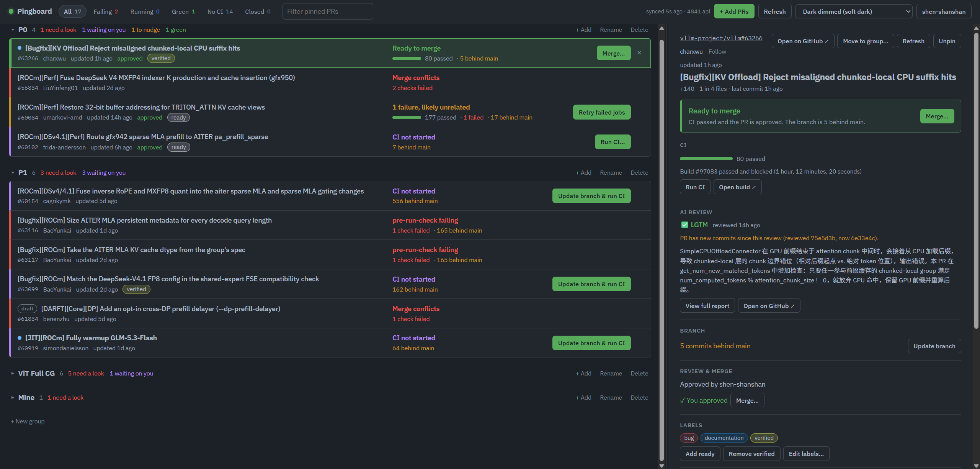Update branch & run CI for #63099
Viewport: 980px width, 469px height.
pos(591,284)
